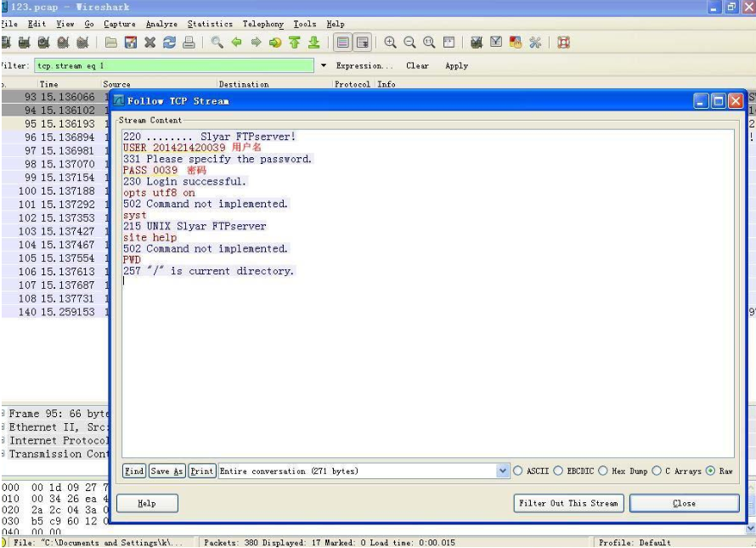
Task: Click Print in stream dialog
Action: tap(201, 472)
